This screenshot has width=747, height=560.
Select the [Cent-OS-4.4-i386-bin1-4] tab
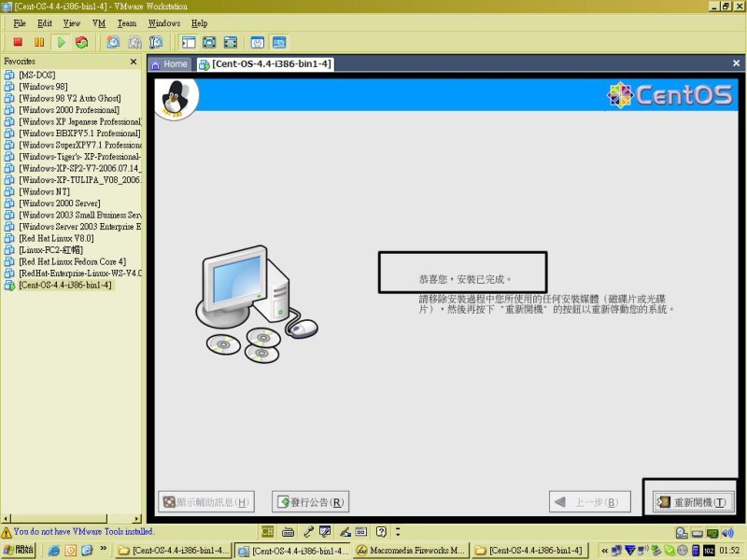click(x=266, y=63)
